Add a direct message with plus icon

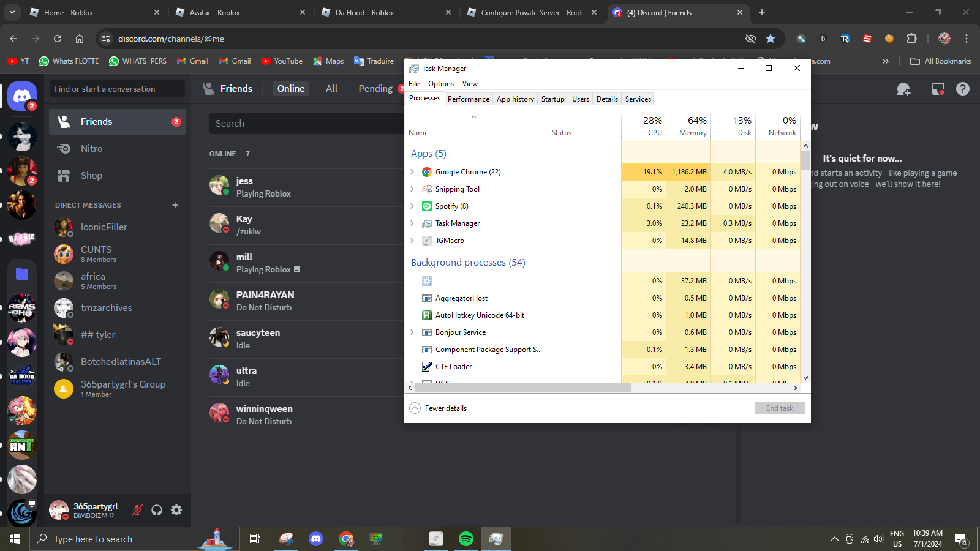(x=175, y=205)
